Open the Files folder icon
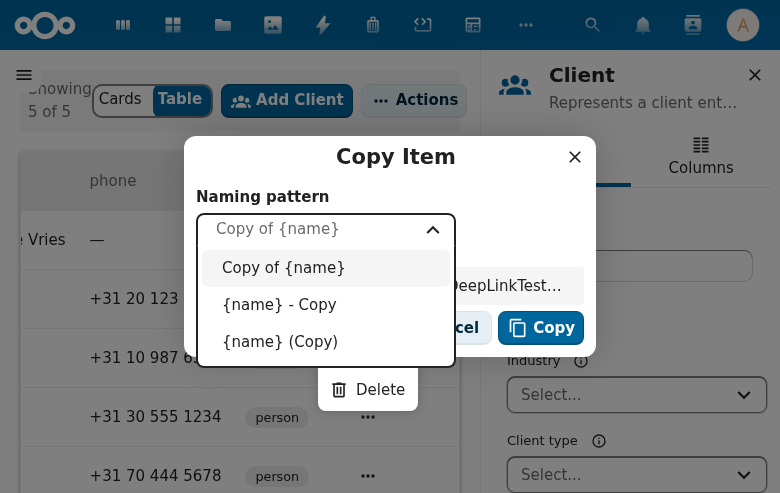780x493 pixels. pos(223,25)
